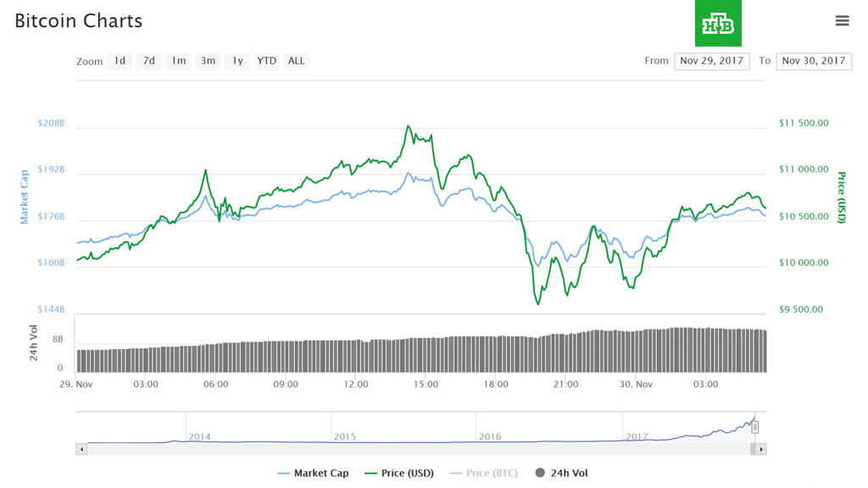
Task: Select YTD zoom range
Action: [267, 61]
